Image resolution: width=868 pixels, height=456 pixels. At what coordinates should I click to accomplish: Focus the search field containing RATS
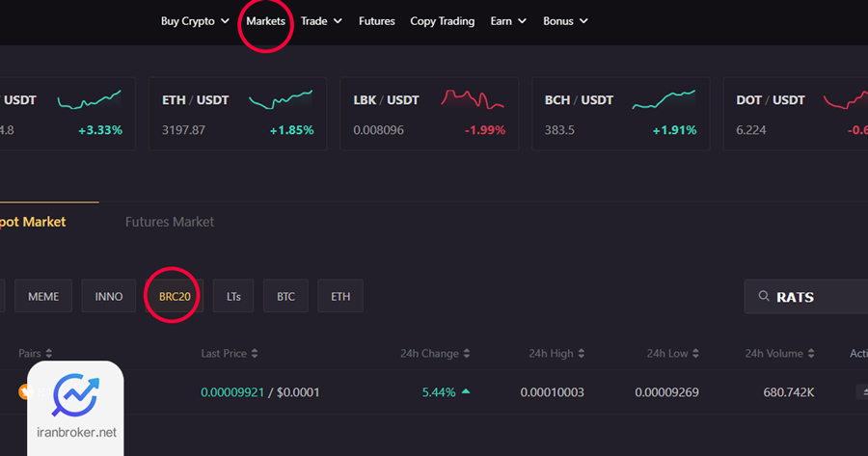[x=806, y=297]
